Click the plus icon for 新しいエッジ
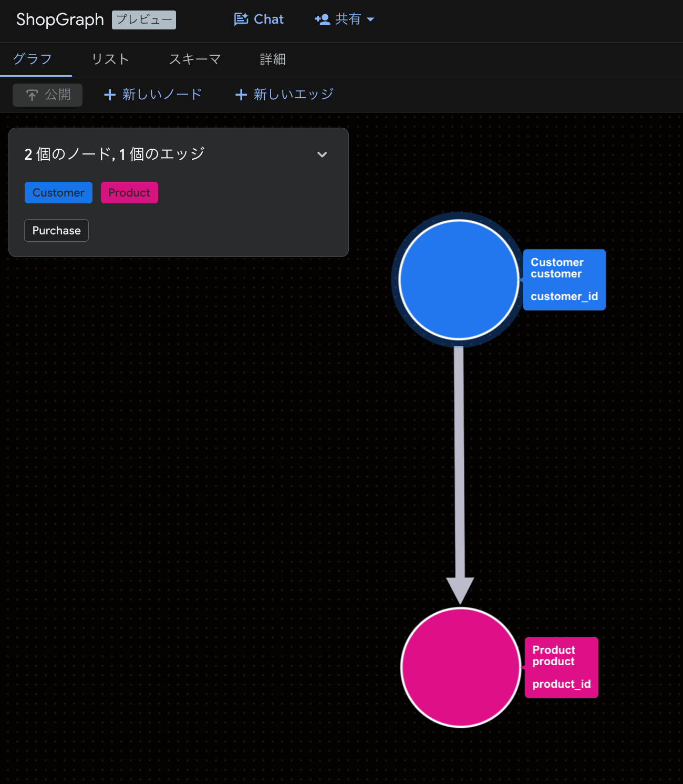Screen dimensions: 683x784 click(241, 95)
